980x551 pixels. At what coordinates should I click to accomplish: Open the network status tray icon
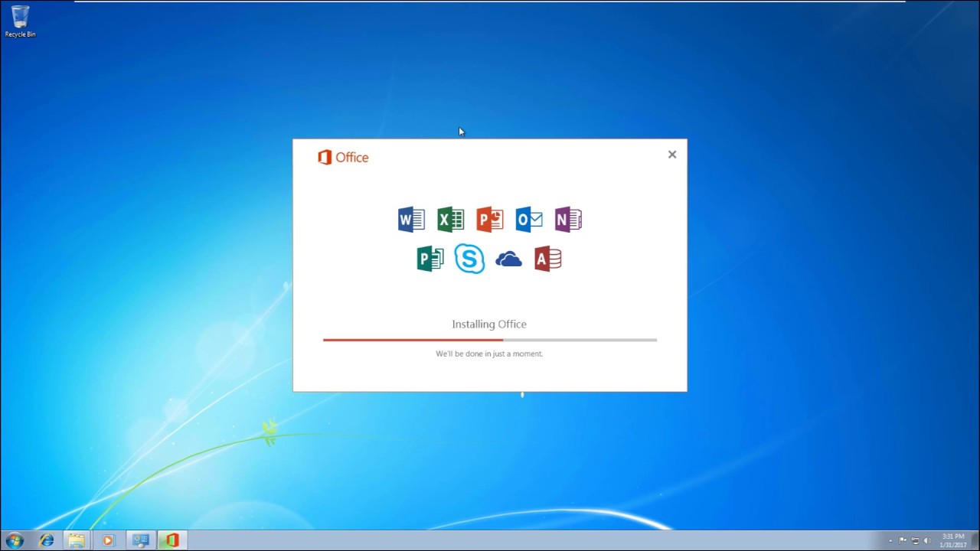coord(915,540)
